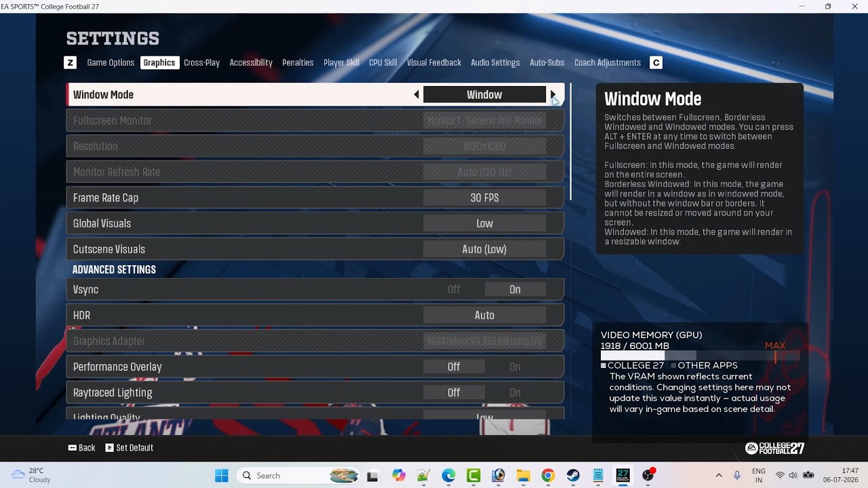The width and height of the screenshot is (868, 488).
Task: Click the speaker volume tray icon
Action: [x=793, y=476]
